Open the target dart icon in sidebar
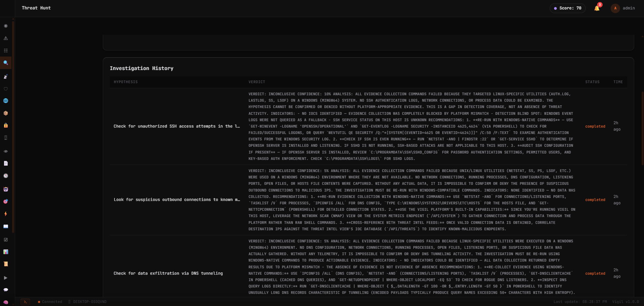Viewport: 644px width, 306px height. [x=6, y=202]
